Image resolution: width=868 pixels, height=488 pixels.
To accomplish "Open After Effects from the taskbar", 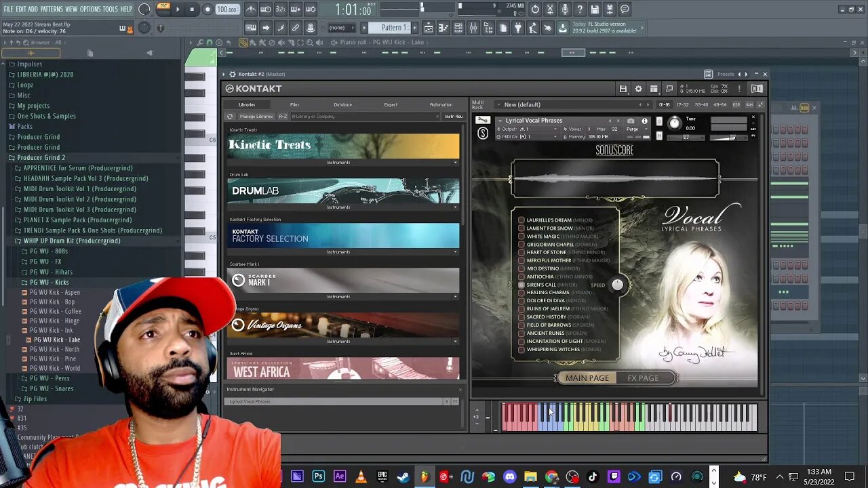I will pyautogui.click(x=340, y=476).
